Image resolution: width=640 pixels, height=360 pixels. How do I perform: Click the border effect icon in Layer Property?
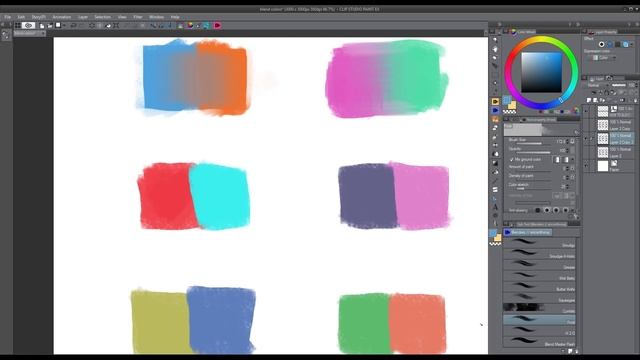(x=601, y=44)
